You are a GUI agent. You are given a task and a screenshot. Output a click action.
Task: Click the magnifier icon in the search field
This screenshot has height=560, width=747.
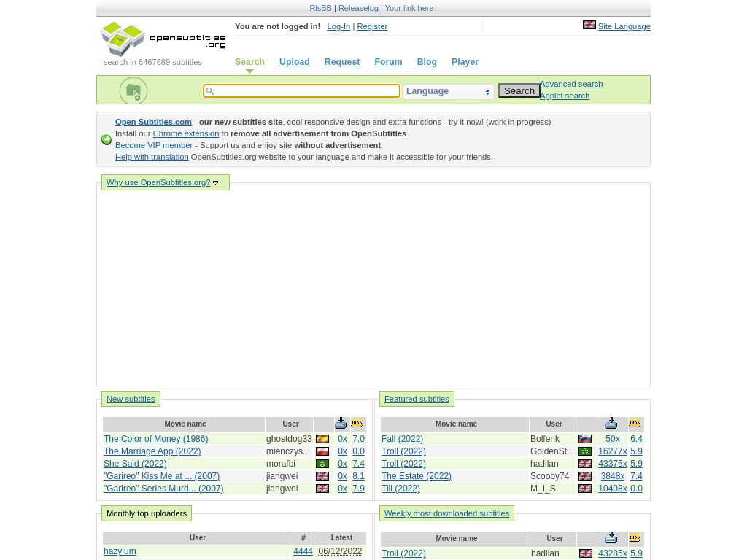(209, 91)
